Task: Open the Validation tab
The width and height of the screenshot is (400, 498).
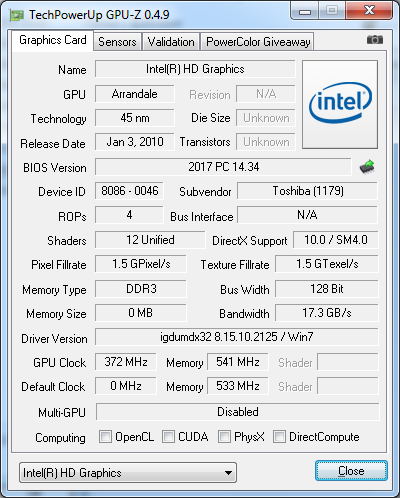Action: coord(171,42)
